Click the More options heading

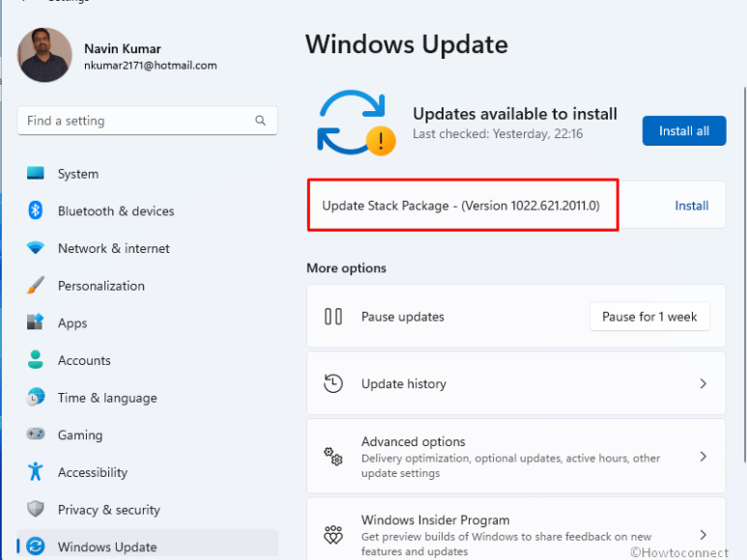(x=346, y=267)
